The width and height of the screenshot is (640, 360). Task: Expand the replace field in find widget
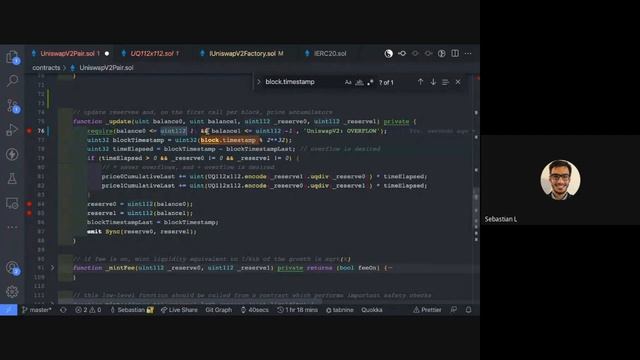[259, 82]
